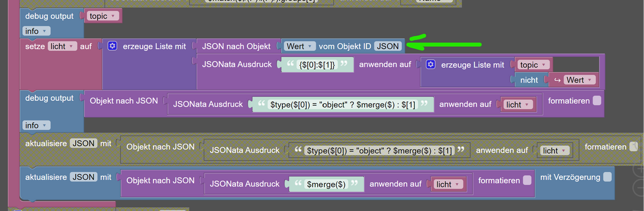The image size is (644, 211).
Task: Enable 'mit Verzögerung' checkbox
Action: (607, 177)
